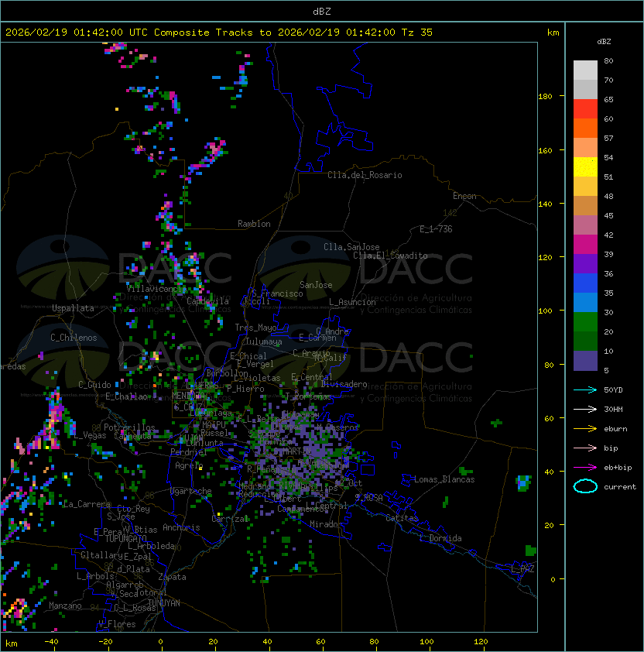The image size is (644, 652).
Task: Pick the light gray 80-70 dBZ band
Action: pyautogui.click(x=585, y=70)
